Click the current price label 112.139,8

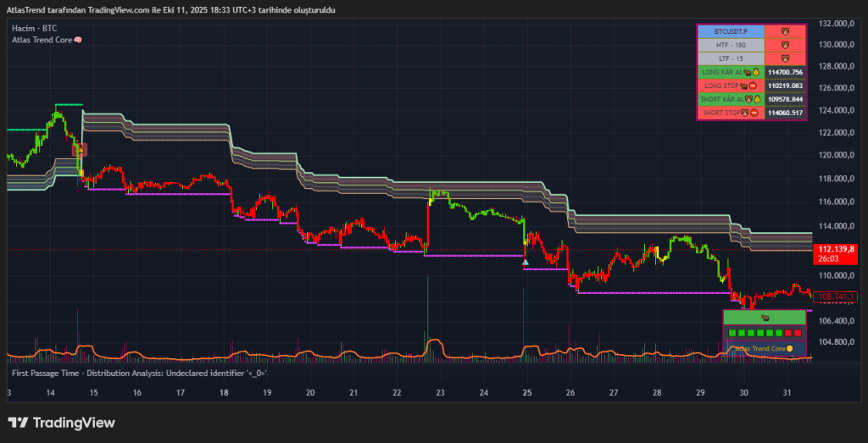[833, 250]
